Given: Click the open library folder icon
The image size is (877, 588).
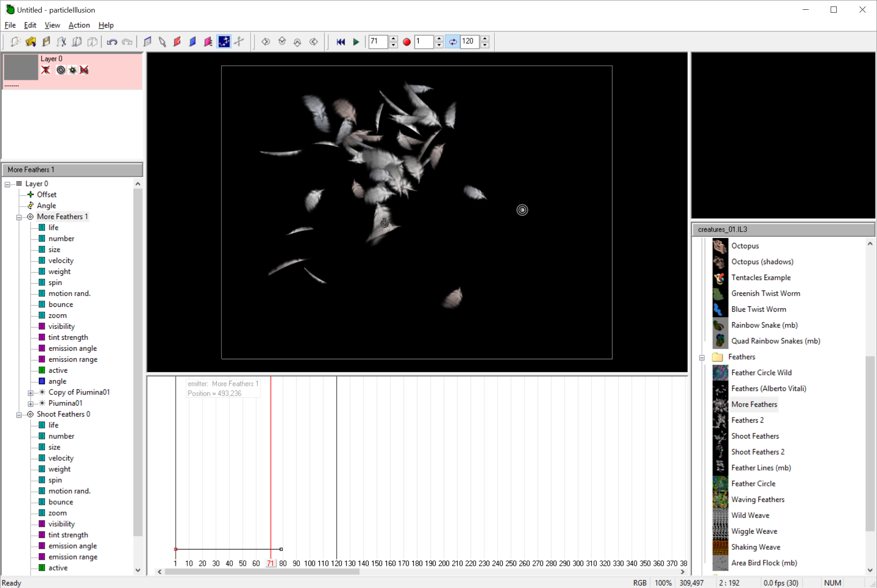Looking at the screenshot, I should 31,41.
